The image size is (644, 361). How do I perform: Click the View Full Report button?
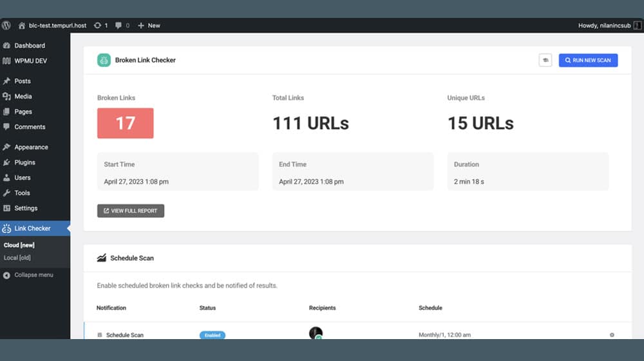pyautogui.click(x=131, y=211)
